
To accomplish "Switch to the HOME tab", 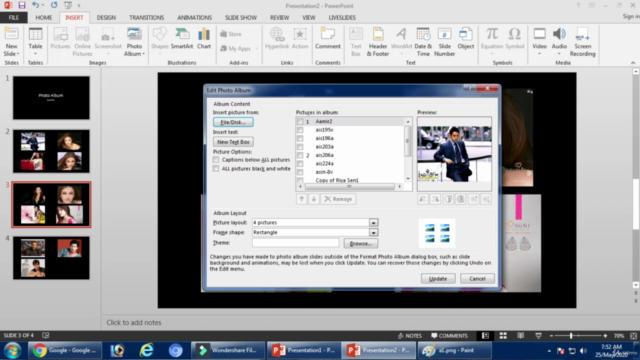I will (43, 18).
